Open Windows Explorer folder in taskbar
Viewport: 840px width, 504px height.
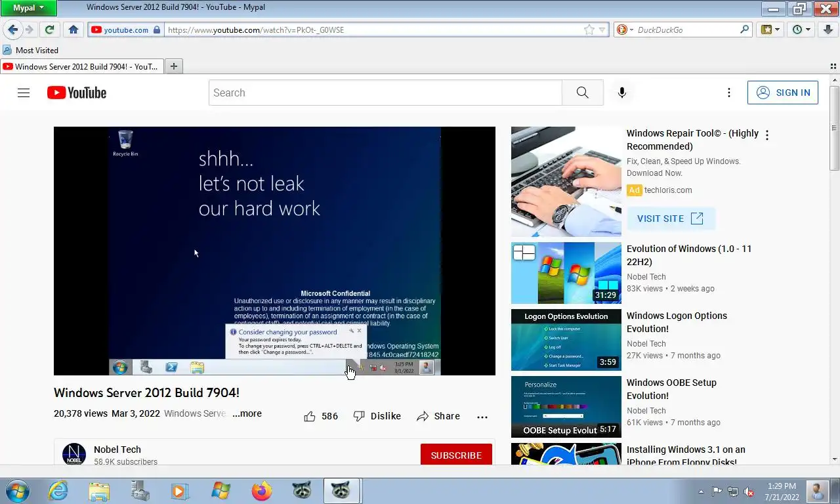99,491
